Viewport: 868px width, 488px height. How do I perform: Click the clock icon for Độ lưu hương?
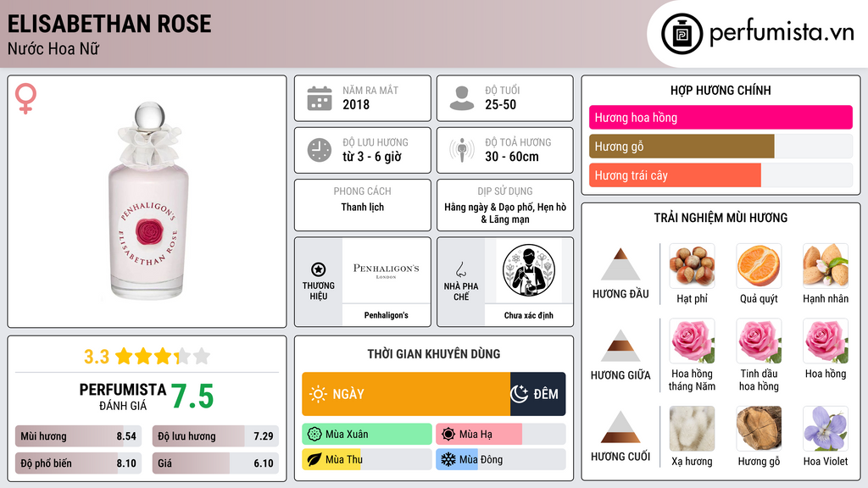click(x=320, y=150)
